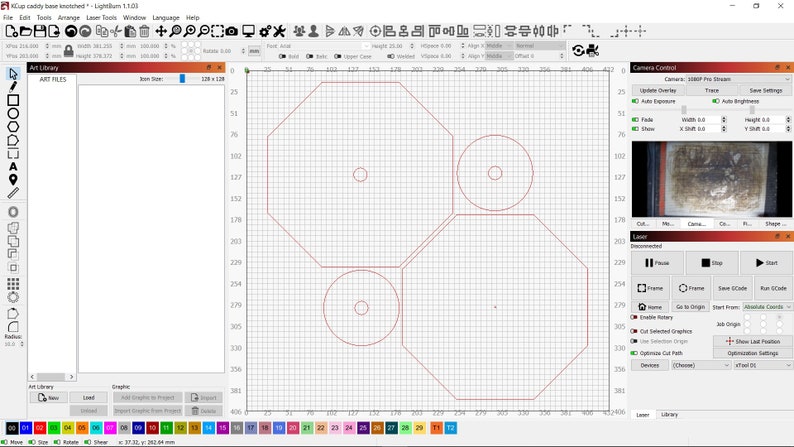This screenshot has height=447, width=794.
Task: Click the lock aspect ratio padlock icon
Action: (x=68, y=51)
